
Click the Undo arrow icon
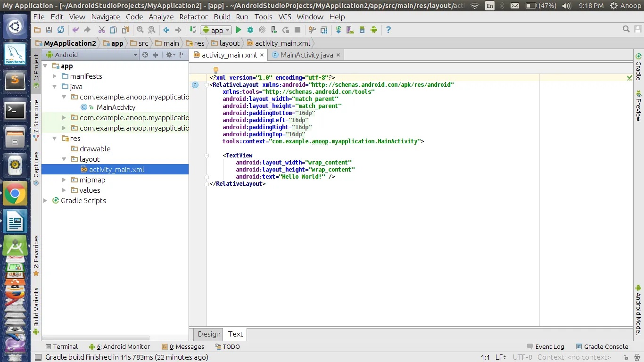[75, 30]
